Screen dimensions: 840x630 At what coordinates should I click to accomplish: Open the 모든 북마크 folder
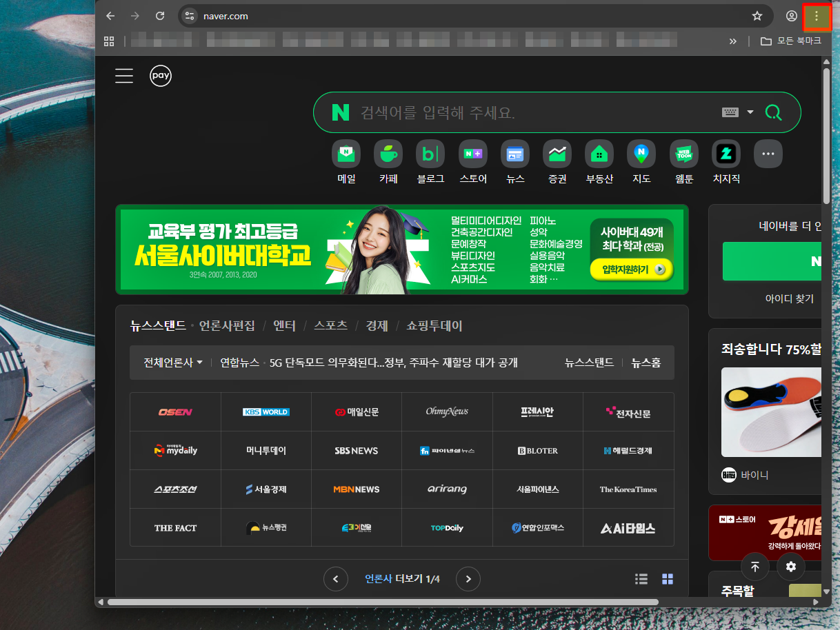pos(791,41)
